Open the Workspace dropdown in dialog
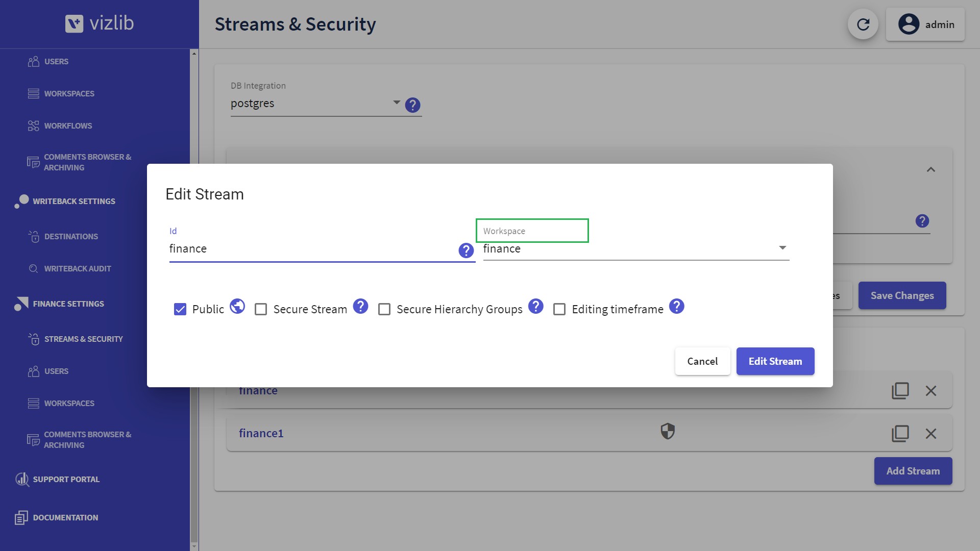980x551 pixels. click(x=636, y=248)
